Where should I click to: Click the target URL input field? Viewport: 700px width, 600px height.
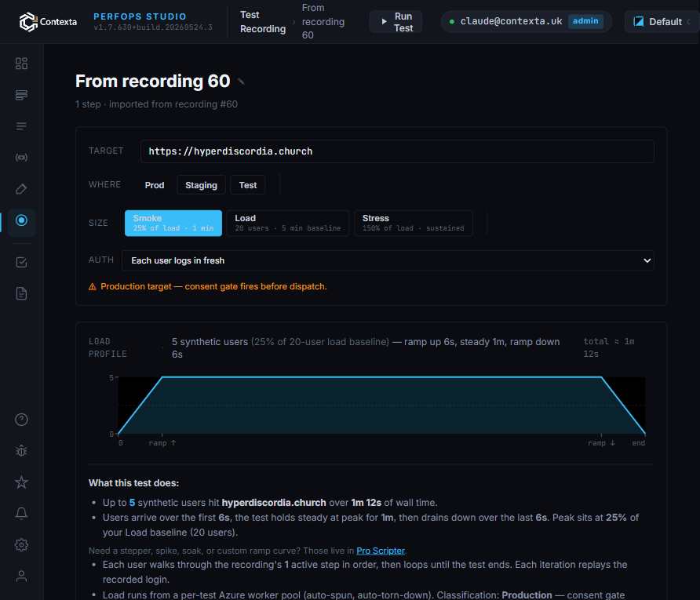397,151
